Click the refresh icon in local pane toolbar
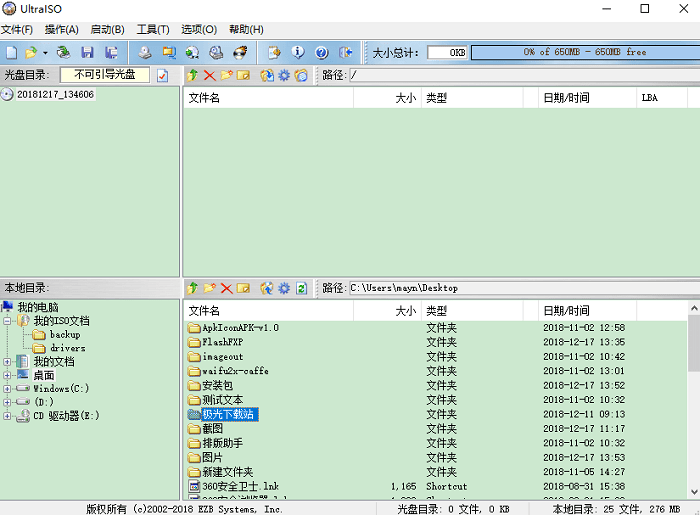Viewport: 700px width, 515px height. pos(301,288)
